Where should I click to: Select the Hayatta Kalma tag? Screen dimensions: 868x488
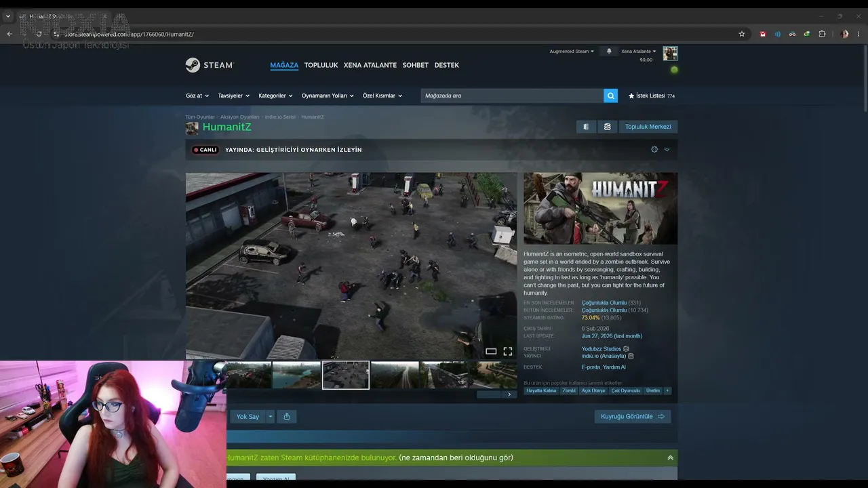click(541, 390)
